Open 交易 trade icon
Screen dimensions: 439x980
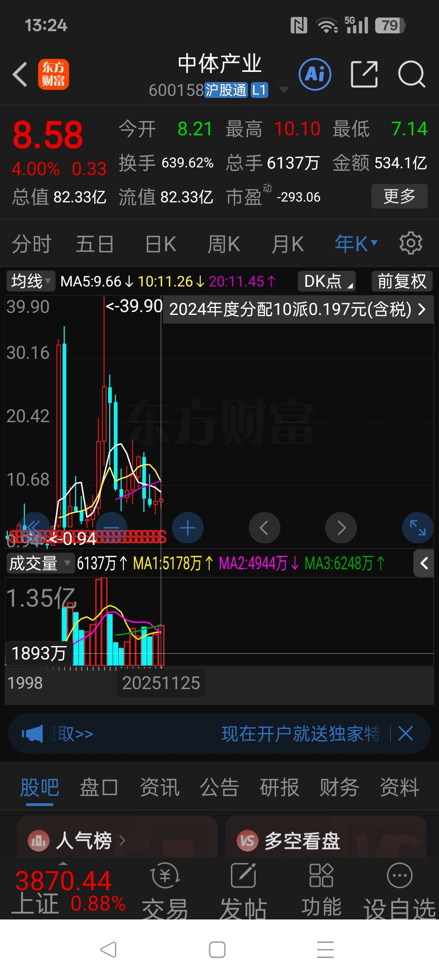tap(165, 890)
